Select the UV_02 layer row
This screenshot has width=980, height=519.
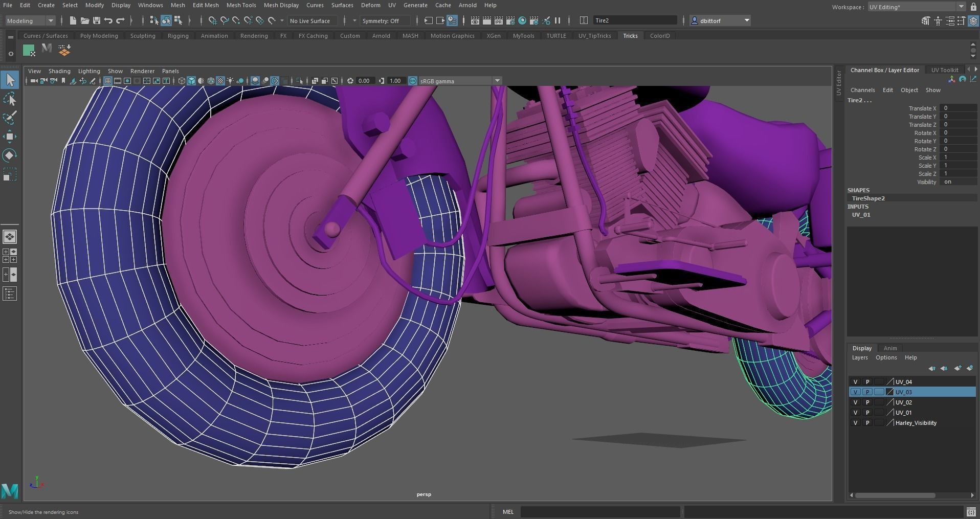click(x=912, y=402)
